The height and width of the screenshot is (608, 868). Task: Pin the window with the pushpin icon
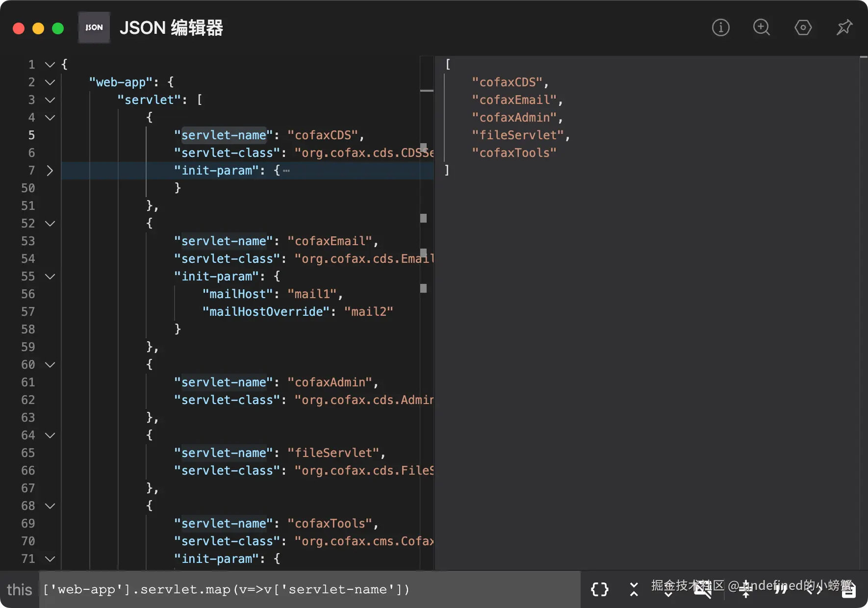(x=844, y=27)
